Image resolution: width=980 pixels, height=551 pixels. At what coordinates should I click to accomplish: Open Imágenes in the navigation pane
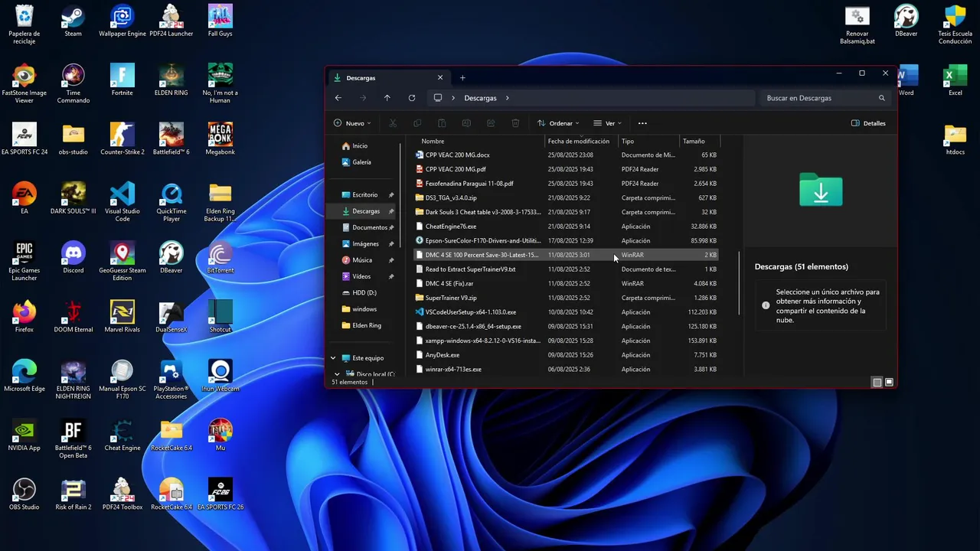[365, 244]
